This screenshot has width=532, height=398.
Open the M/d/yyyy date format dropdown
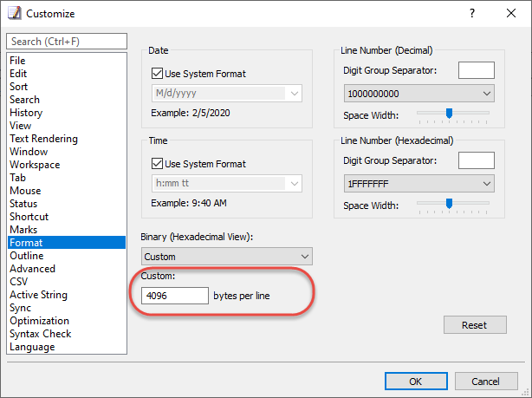click(x=227, y=94)
